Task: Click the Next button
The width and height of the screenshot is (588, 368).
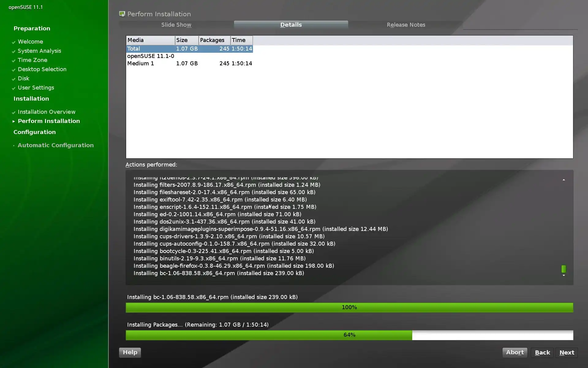Action: (x=567, y=353)
